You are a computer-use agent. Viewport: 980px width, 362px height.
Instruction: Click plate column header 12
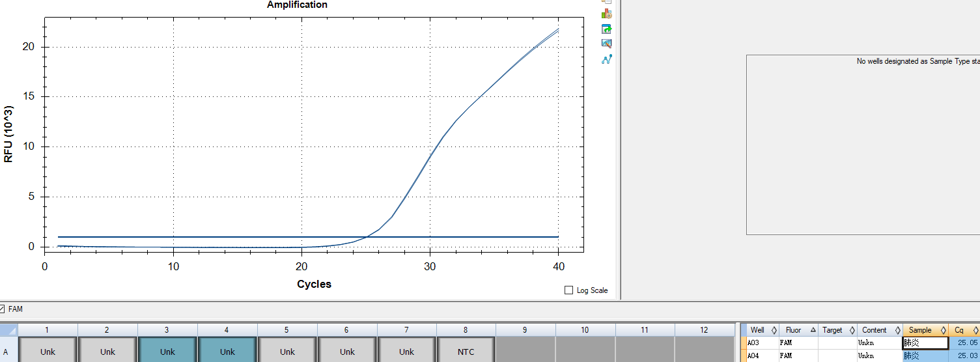(x=704, y=330)
